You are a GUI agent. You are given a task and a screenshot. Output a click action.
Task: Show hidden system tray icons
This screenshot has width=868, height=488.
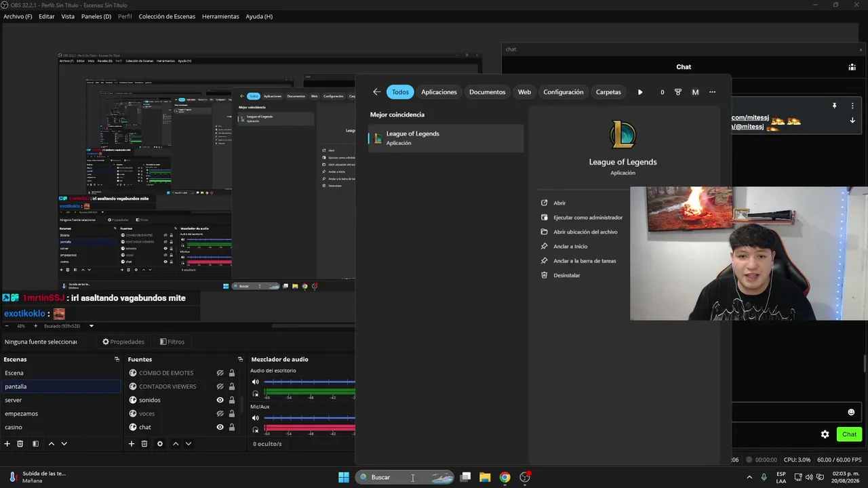pos(749,477)
